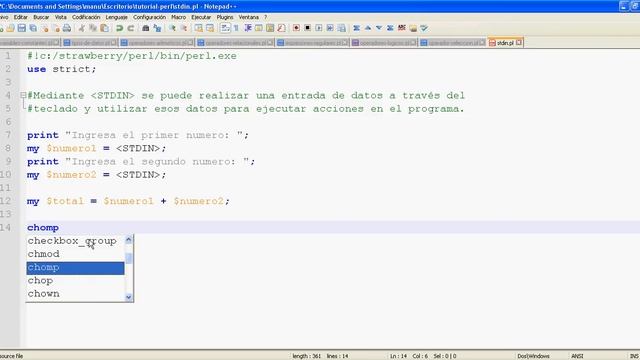Toggle synchronized vertical scrolling

(x=198, y=28)
